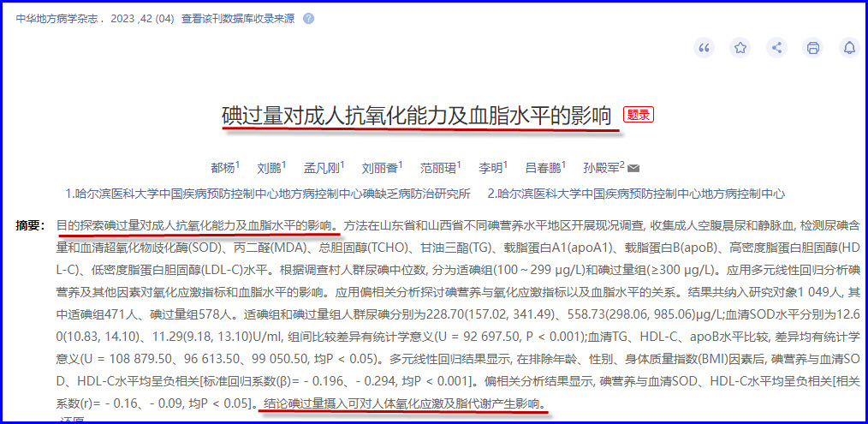Click the bell alert subscription icon
The width and height of the screenshot is (868, 424).
click(849, 48)
